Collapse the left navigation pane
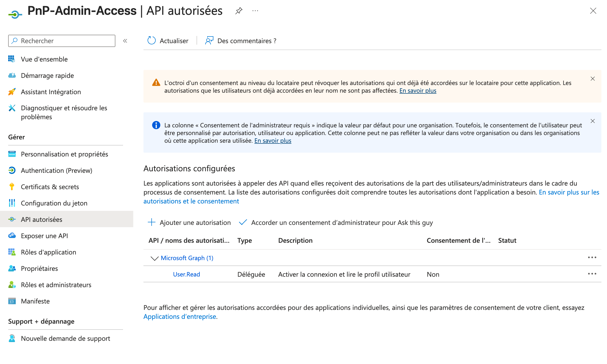The width and height of the screenshot is (607, 364). [125, 41]
